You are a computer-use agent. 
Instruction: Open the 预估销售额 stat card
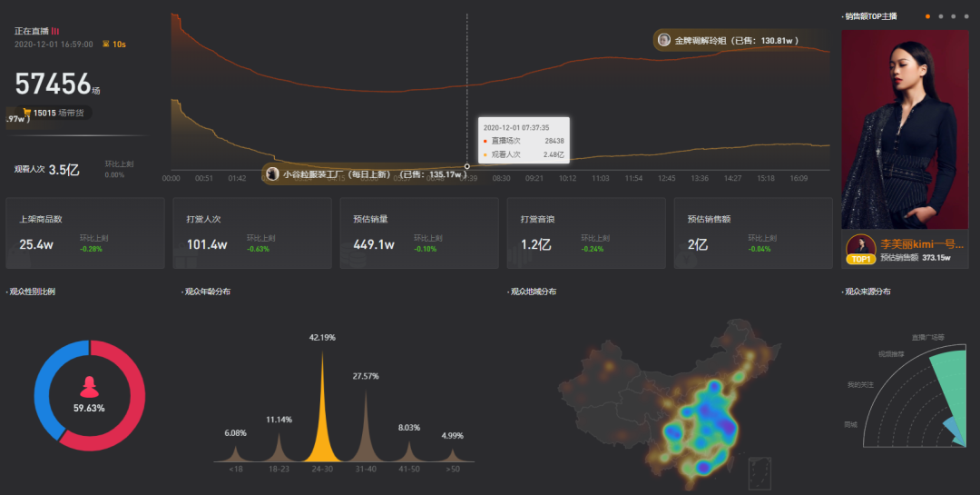pyautogui.click(x=753, y=233)
